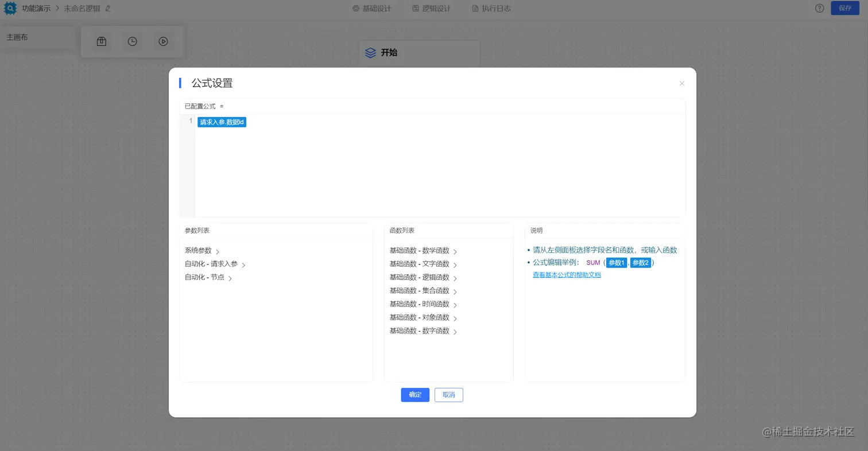Click the 保存 button

(x=845, y=8)
